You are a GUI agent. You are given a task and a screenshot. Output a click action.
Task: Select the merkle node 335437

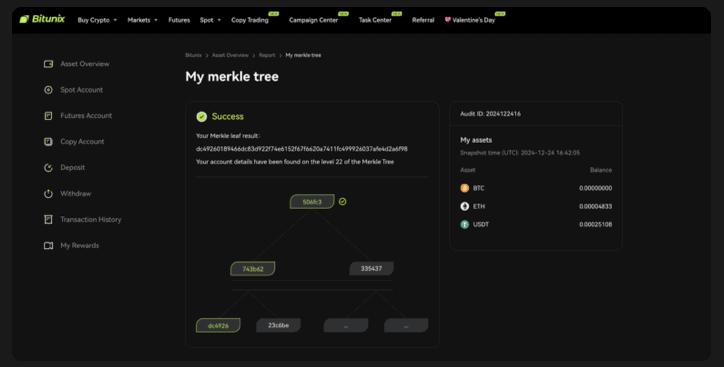[371, 268]
